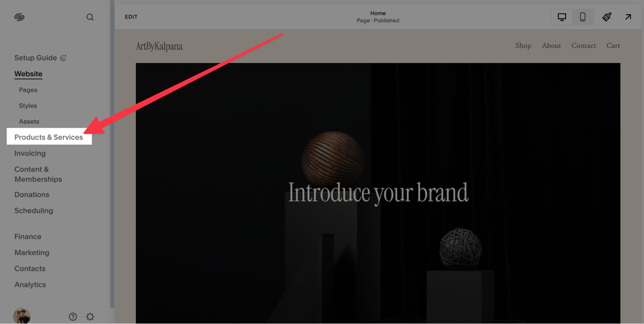Click the sidebar vertical scrollbar
This screenshot has height=324, width=644.
(x=112, y=154)
